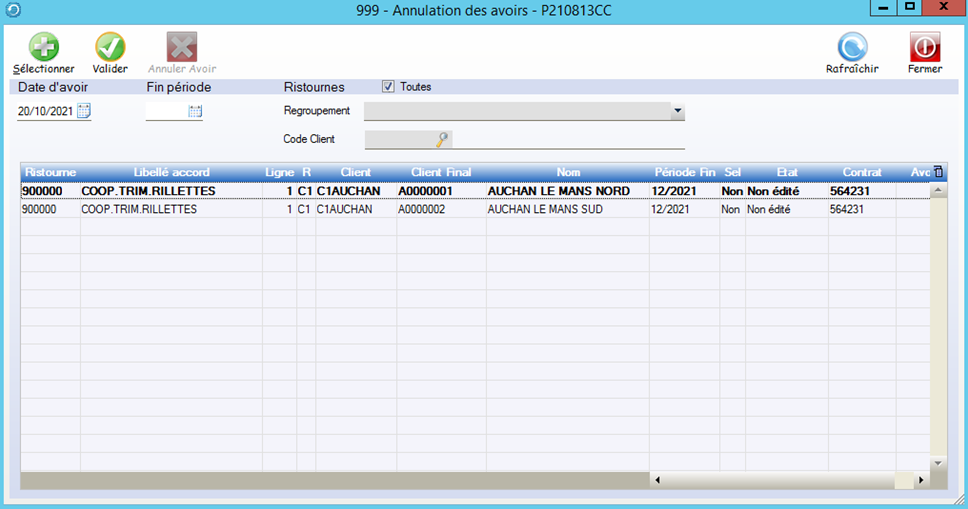
Task: Uncheck the Toutes ristournes checkbox
Action: pos(389,87)
